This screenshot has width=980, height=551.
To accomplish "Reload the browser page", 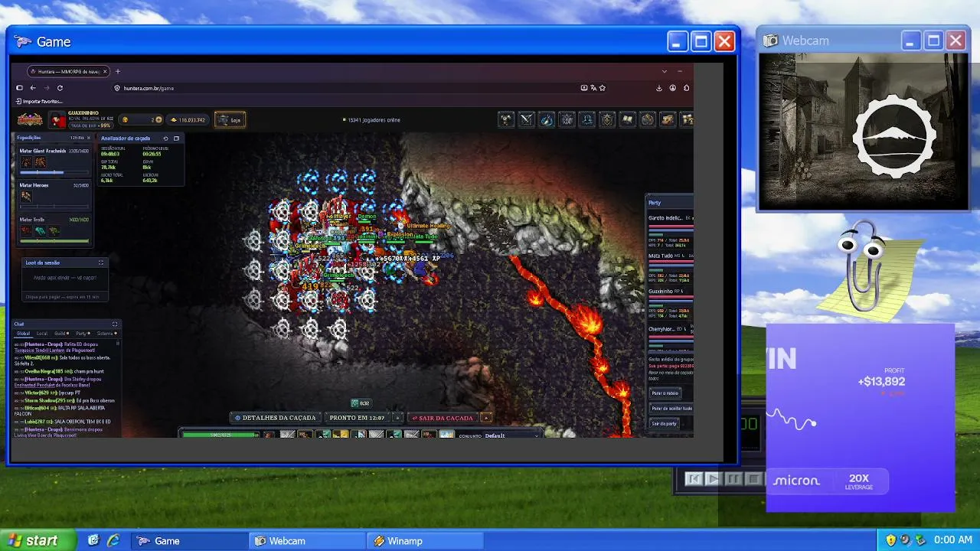I will 60,88.
